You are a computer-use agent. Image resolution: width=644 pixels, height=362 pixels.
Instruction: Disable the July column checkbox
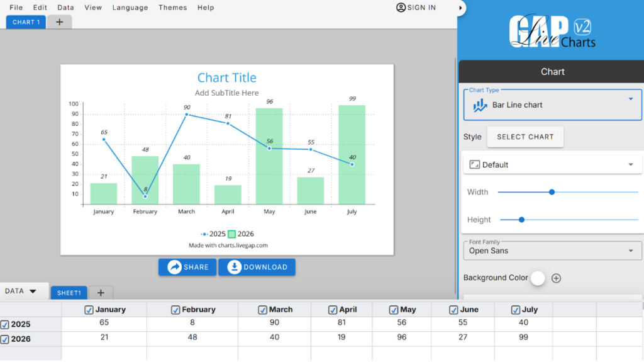point(516,310)
